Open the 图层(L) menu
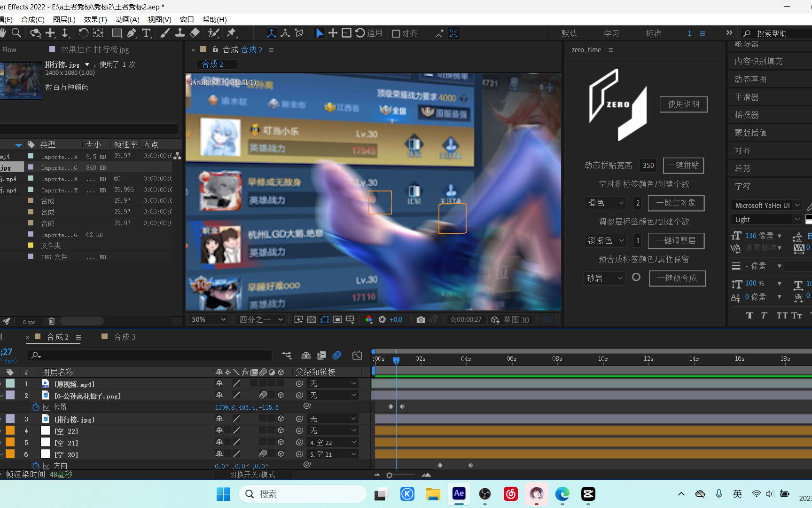The height and width of the screenshot is (508, 812). point(64,19)
